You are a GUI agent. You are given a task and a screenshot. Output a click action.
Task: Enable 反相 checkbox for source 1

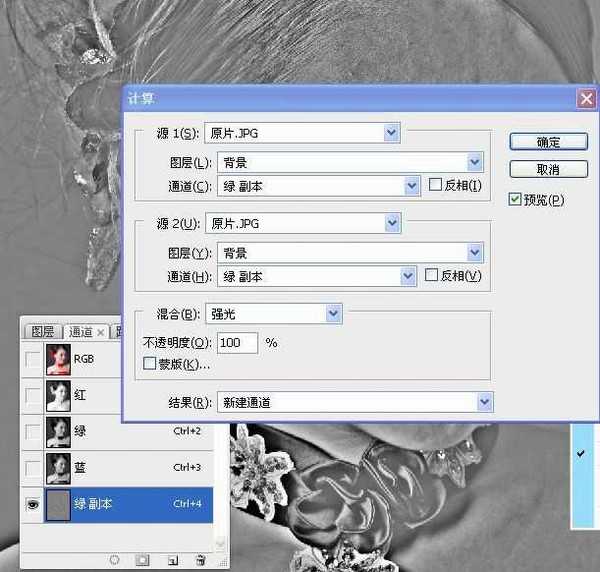435,185
